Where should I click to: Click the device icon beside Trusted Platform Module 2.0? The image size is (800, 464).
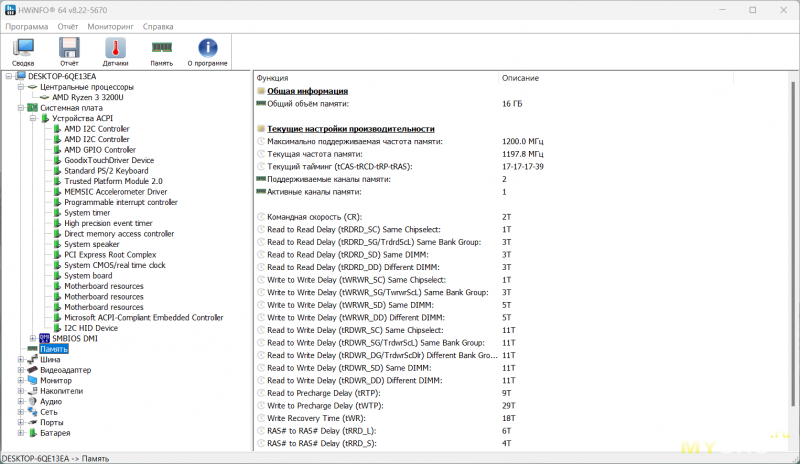coord(57,181)
